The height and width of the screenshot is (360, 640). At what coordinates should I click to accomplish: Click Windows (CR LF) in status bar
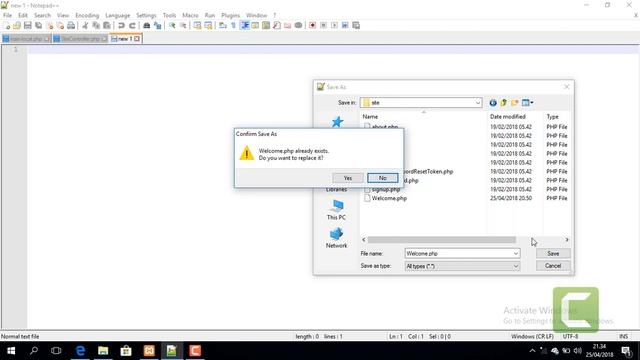point(533,337)
